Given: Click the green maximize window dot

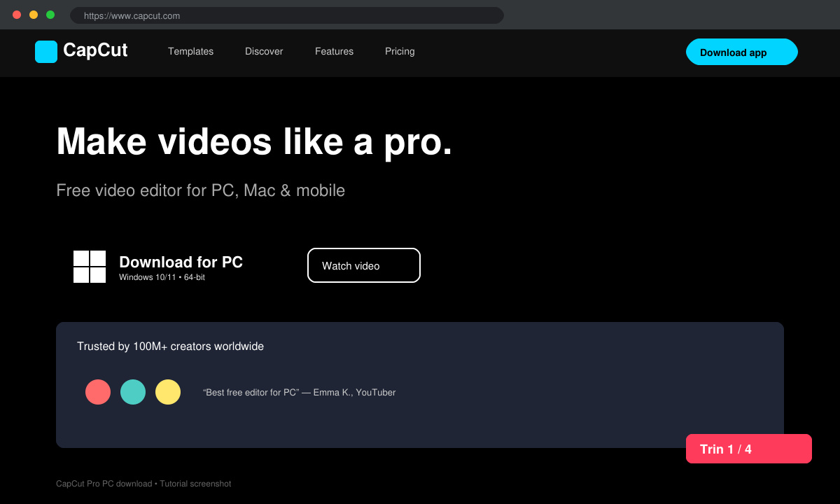Looking at the screenshot, I should click(x=50, y=15).
